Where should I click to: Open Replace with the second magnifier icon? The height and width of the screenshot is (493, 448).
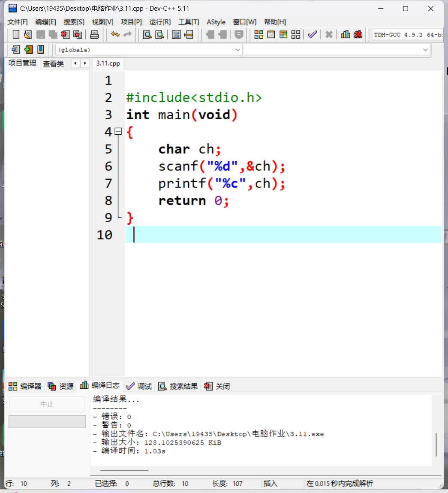pyautogui.click(x=159, y=35)
